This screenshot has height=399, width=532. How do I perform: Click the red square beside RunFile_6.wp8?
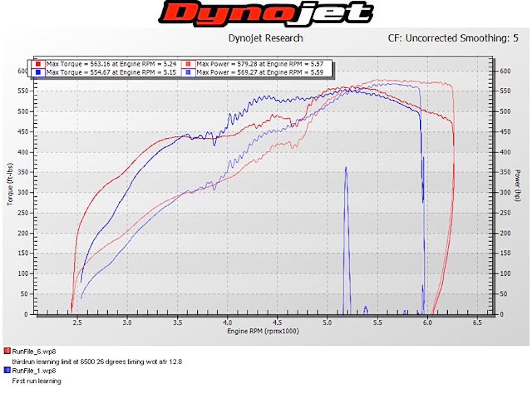7,352
